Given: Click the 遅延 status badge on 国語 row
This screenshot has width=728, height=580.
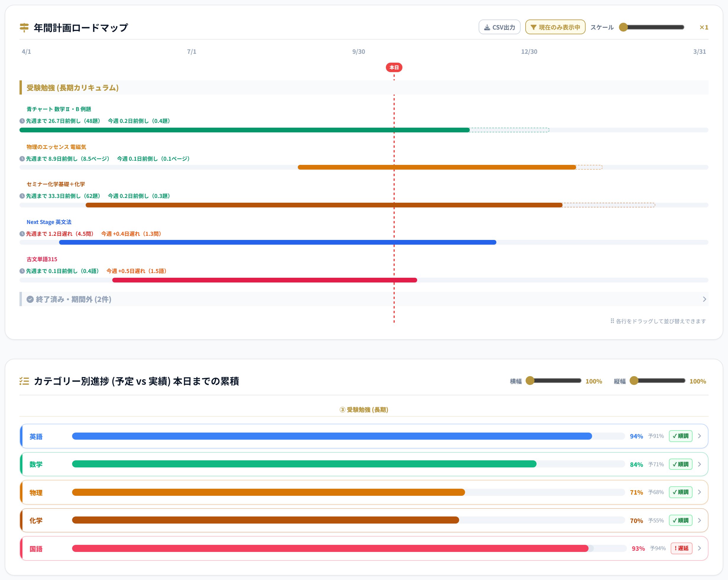Looking at the screenshot, I should 681,548.
